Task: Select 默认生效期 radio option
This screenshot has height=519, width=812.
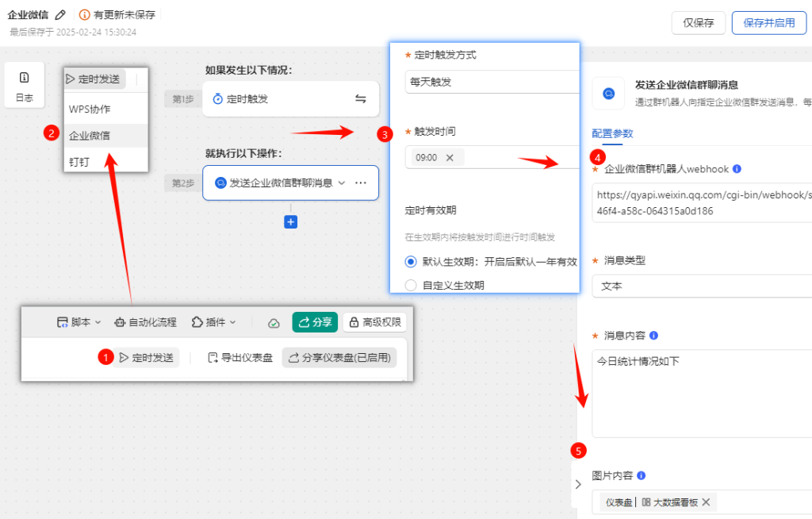Action: [x=411, y=261]
